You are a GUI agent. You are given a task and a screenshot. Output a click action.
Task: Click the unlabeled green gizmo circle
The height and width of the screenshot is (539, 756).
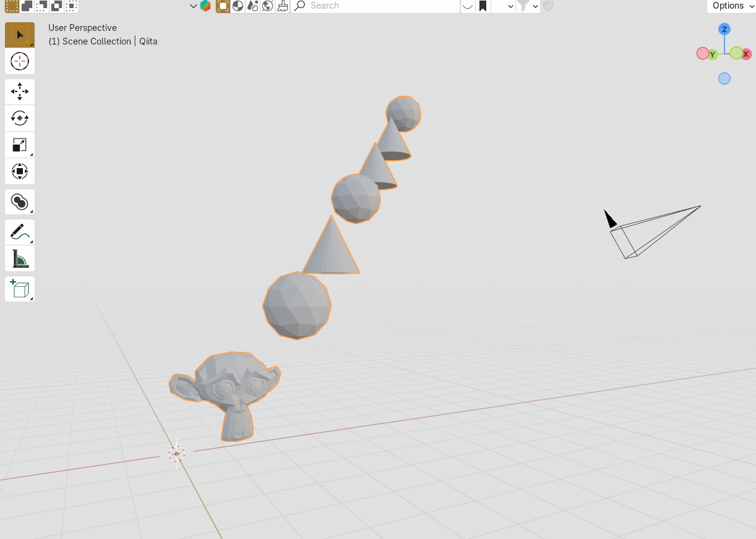tap(736, 53)
